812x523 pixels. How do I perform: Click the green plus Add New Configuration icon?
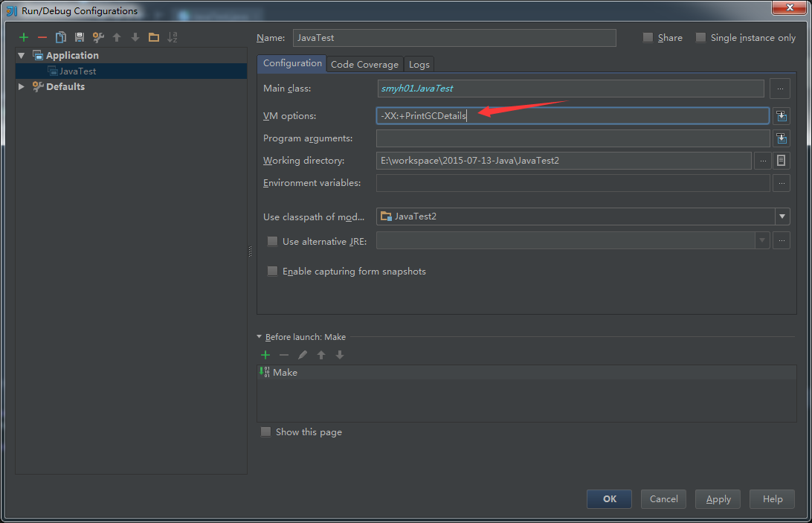(24, 37)
